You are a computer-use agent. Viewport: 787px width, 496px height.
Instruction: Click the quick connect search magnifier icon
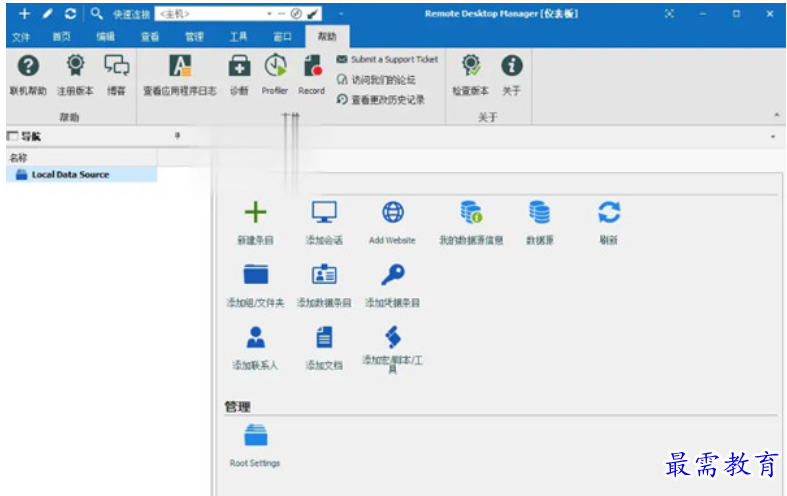(x=96, y=14)
